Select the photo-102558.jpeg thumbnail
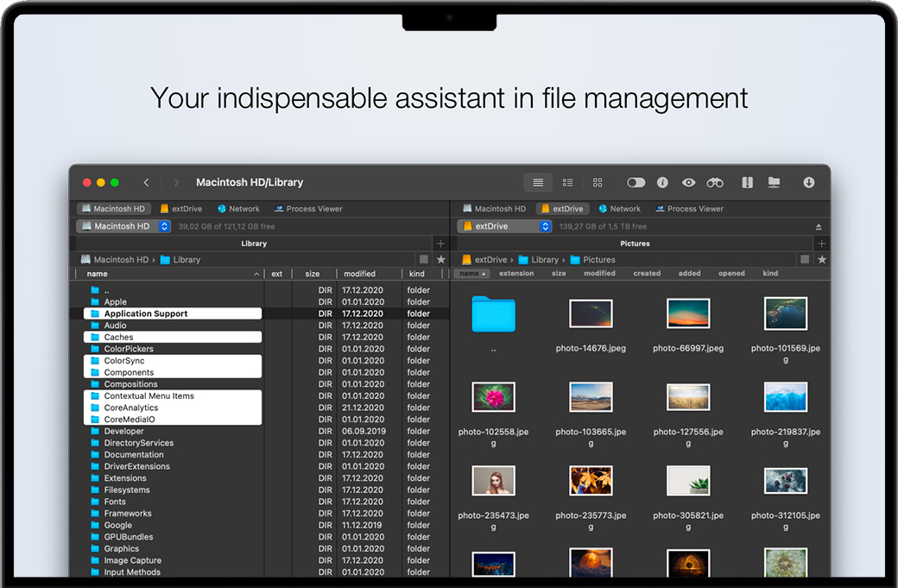Screen dimensions: 898x588 [x=493, y=397]
